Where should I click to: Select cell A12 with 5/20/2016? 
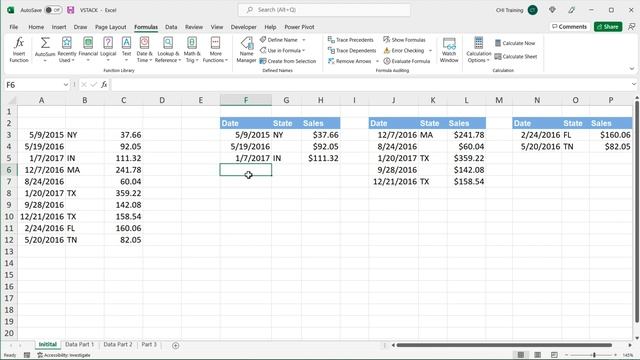click(x=41, y=240)
